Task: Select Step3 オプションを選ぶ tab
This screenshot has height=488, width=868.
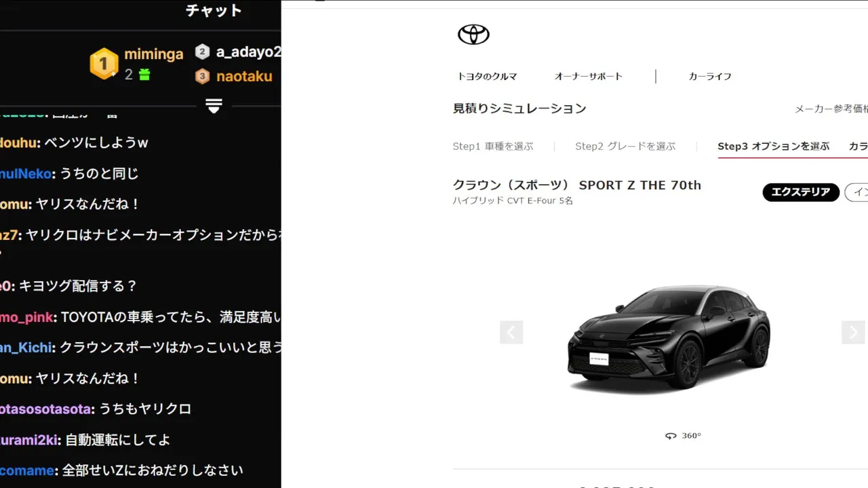Action: pyautogui.click(x=773, y=146)
